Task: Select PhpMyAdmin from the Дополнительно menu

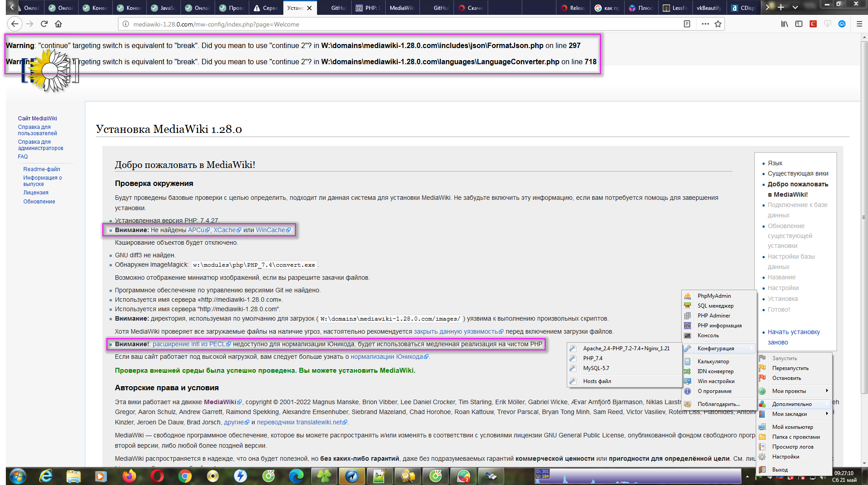Action: 714,296
